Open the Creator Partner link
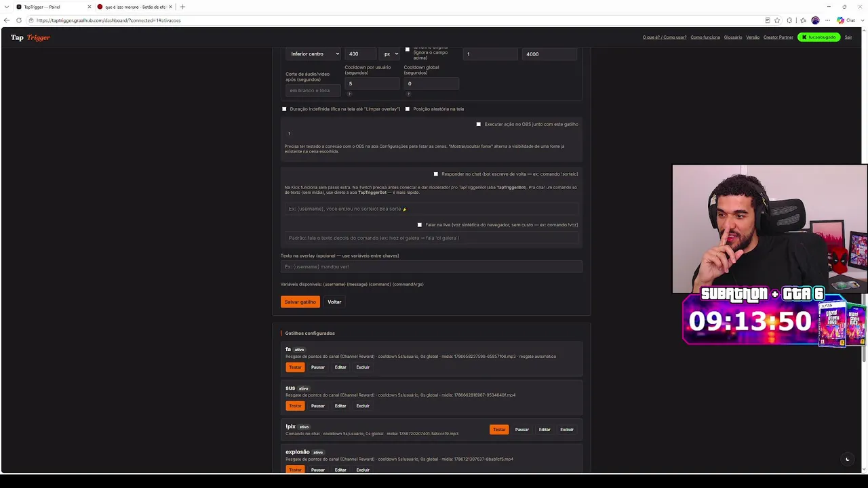868x488 pixels. (x=778, y=37)
